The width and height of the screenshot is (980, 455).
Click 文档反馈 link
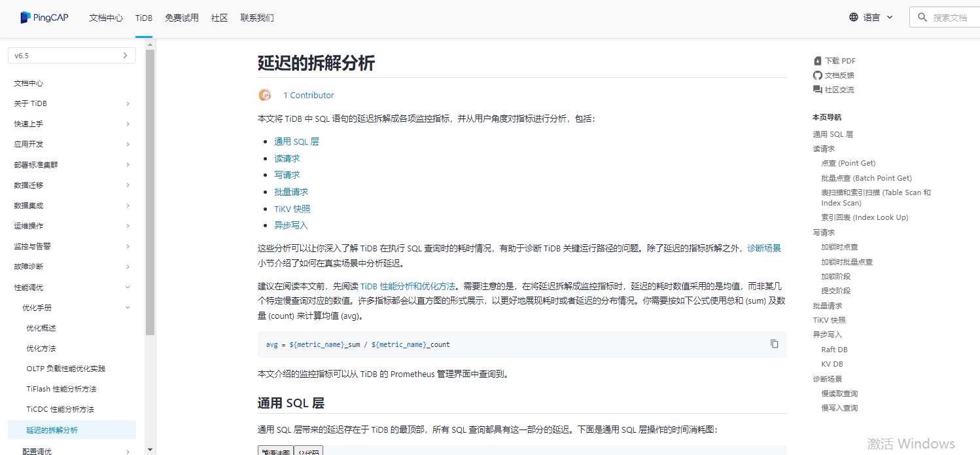tap(839, 75)
